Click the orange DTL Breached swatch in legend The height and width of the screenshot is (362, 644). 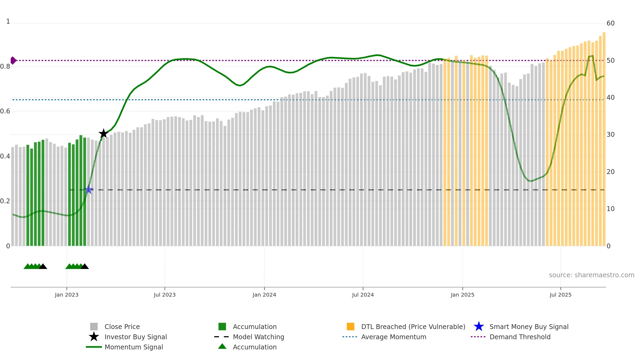[350, 327]
